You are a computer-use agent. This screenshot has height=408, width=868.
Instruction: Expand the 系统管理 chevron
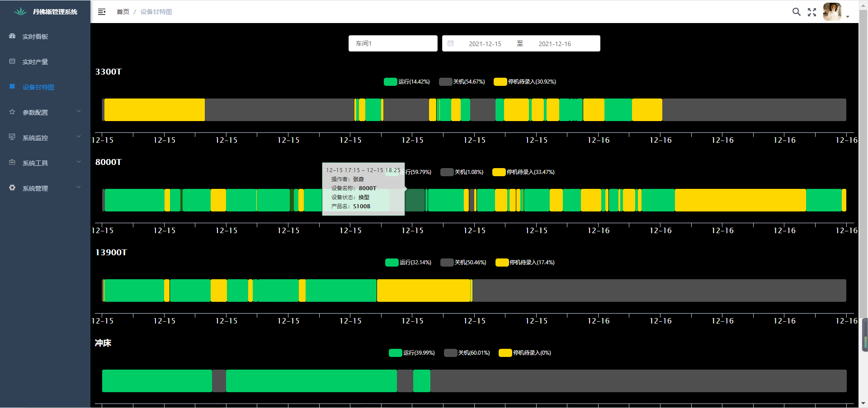[79, 188]
